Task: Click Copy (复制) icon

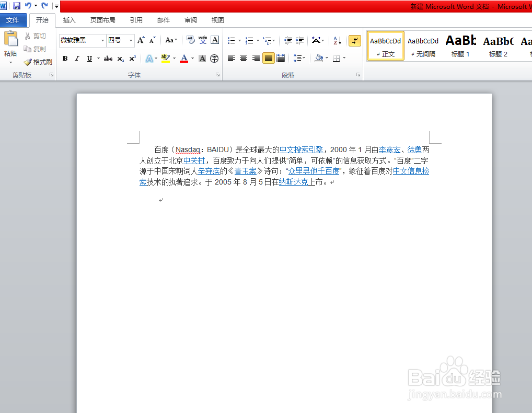Action: click(x=28, y=49)
